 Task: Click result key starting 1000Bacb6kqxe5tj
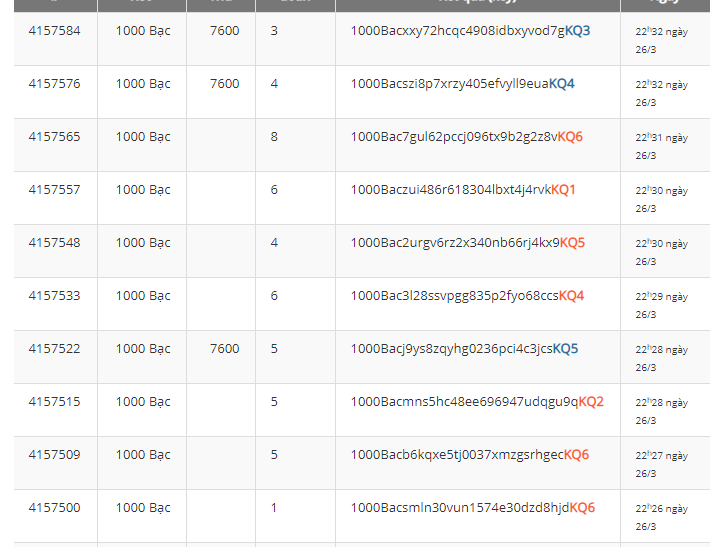click(x=469, y=455)
